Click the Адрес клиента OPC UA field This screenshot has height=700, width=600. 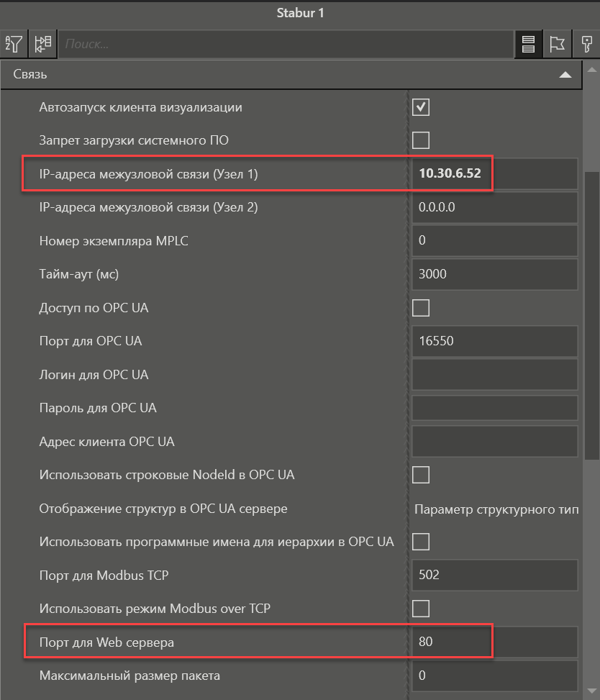coord(495,441)
